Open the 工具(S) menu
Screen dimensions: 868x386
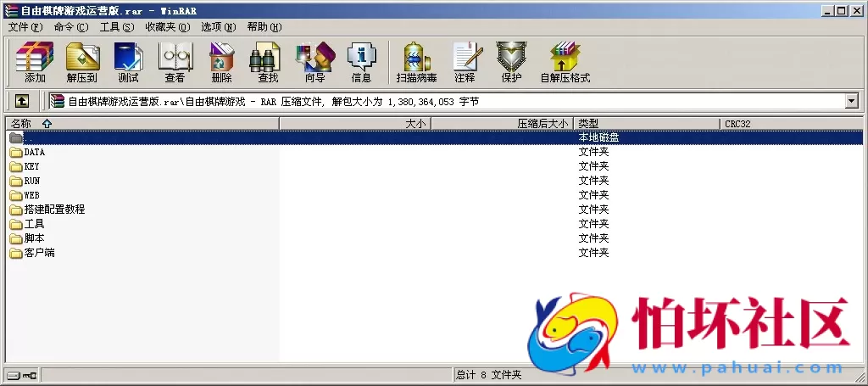(x=117, y=27)
